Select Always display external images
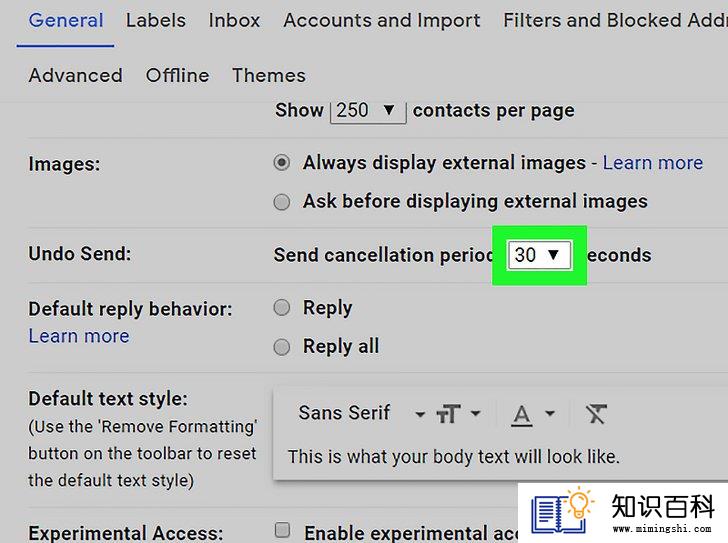This screenshot has height=543, width=728. click(282, 163)
